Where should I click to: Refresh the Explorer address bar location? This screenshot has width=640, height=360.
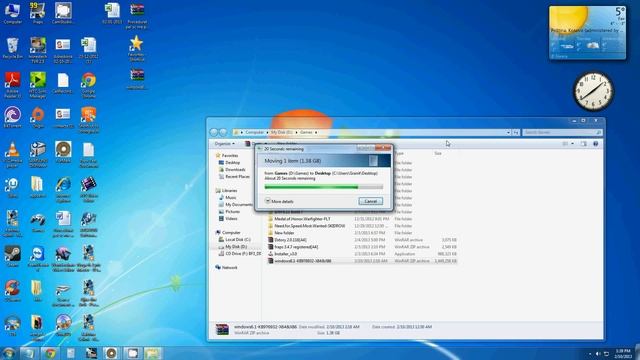pyautogui.click(x=516, y=132)
